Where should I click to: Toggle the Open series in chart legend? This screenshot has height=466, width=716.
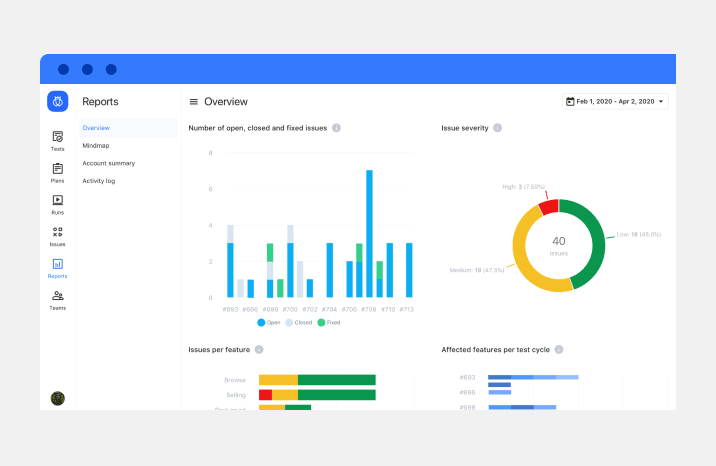pos(267,323)
